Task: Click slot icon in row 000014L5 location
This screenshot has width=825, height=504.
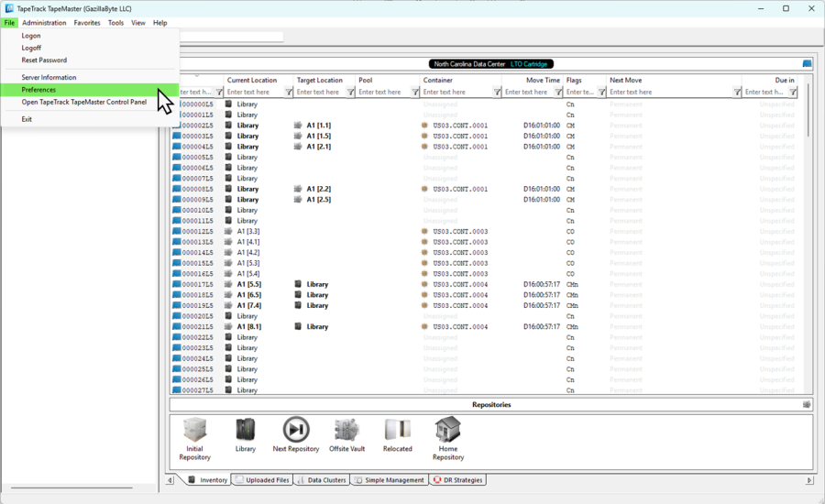Action: [x=228, y=253]
